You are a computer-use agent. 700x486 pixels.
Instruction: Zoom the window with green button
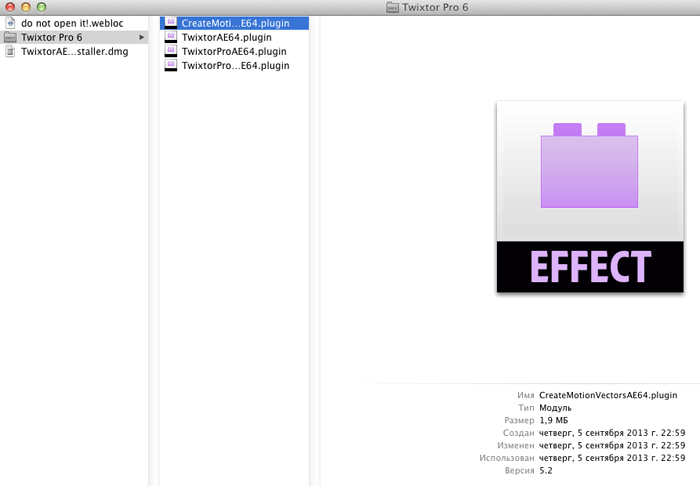[x=42, y=7]
